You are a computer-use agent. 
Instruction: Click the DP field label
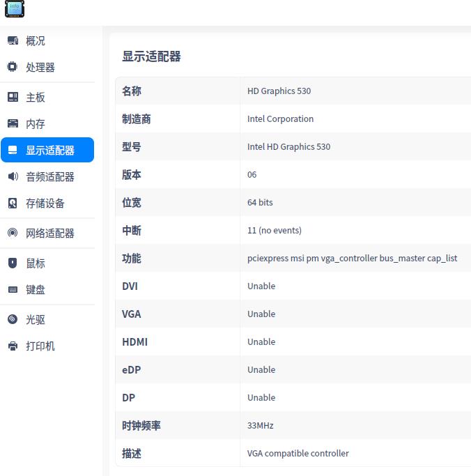pyautogui.click(x=128, y=398)
